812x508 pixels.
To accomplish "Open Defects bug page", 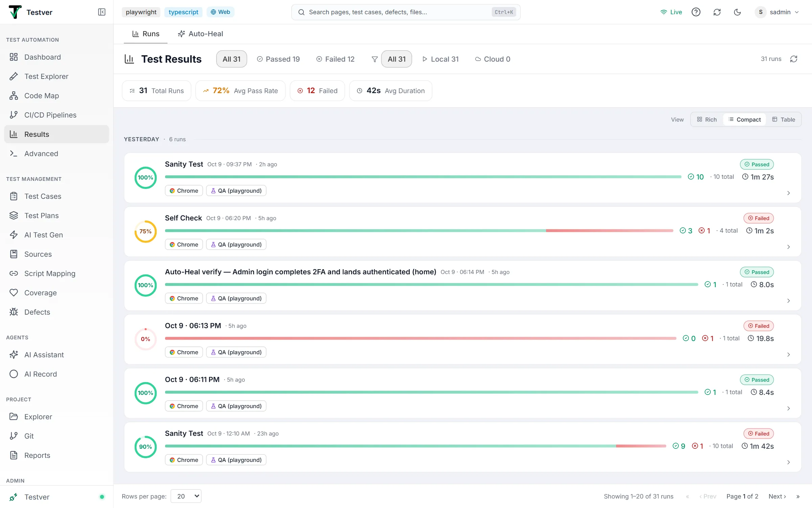I will point(57,312).
